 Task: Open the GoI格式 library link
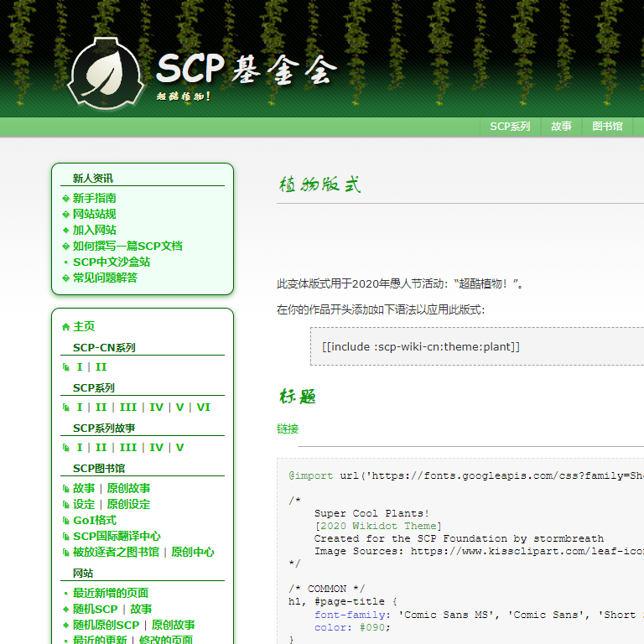click(x=94, y=521)
